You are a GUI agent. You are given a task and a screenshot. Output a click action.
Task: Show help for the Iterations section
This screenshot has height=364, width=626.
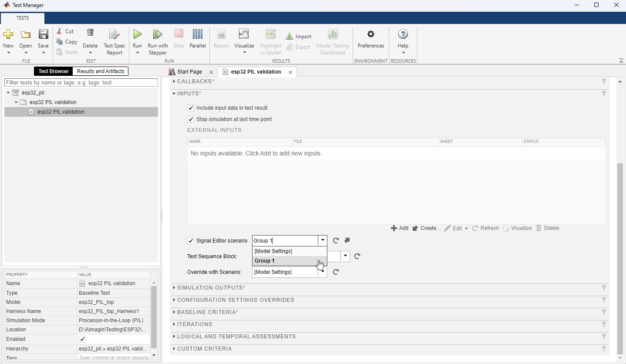pos(604,324)
